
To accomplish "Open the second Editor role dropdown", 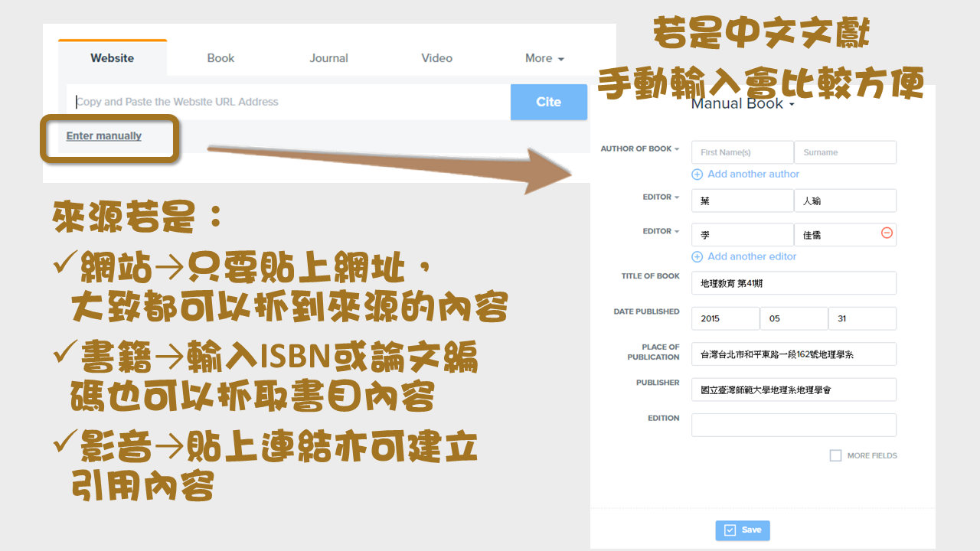I will pos(661,231).
